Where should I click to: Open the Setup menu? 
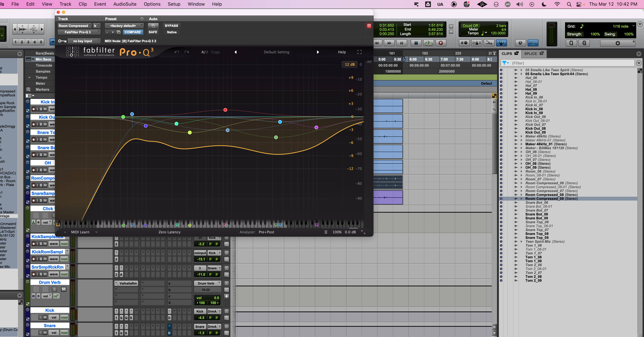(x=174, y=4)
